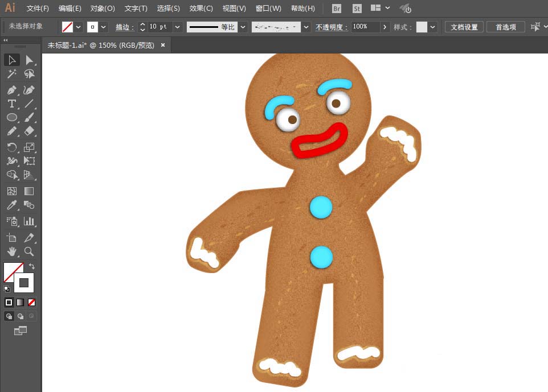Open Adobe Stock via St icon
The height and width of the screenshot is (392, 548).
357,9
